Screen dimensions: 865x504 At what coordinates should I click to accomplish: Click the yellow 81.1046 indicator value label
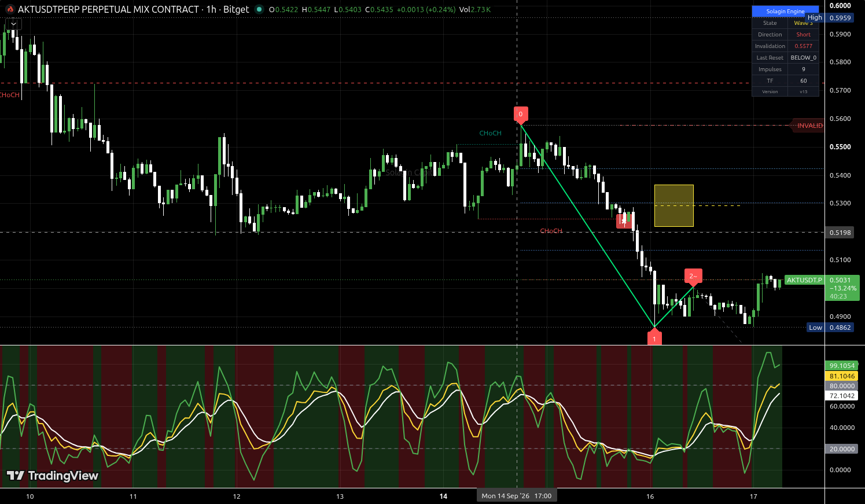click(842, 376)
